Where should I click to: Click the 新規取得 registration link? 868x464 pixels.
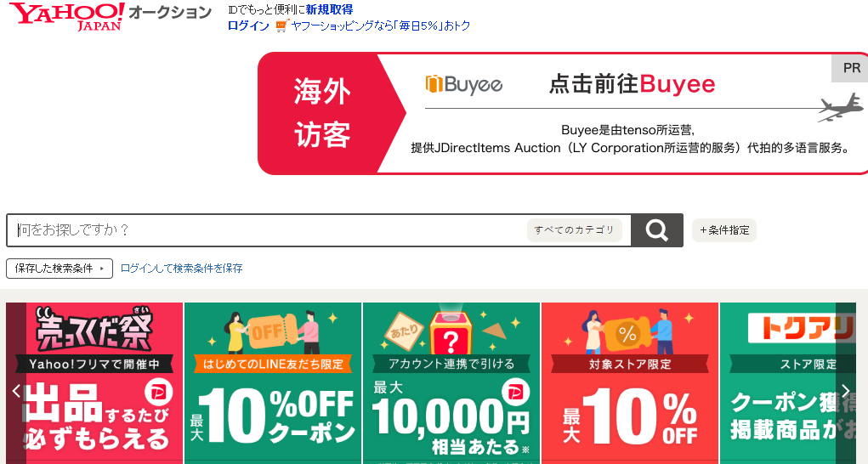[x=329, y=9]
